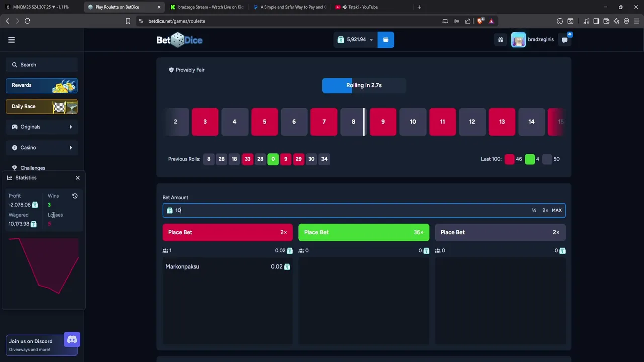
Task: Open the browser music playlist icon
Action: [x=586, y=21]
